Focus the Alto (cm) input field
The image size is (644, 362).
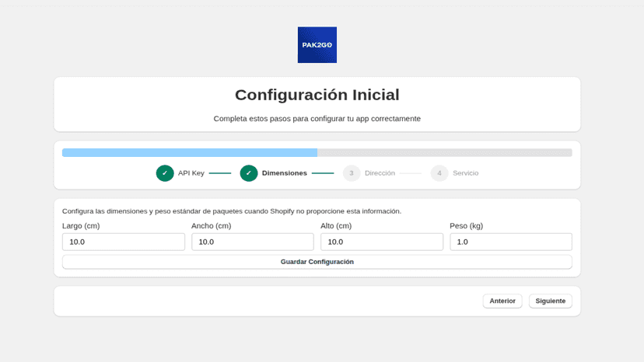coord(382,242)
